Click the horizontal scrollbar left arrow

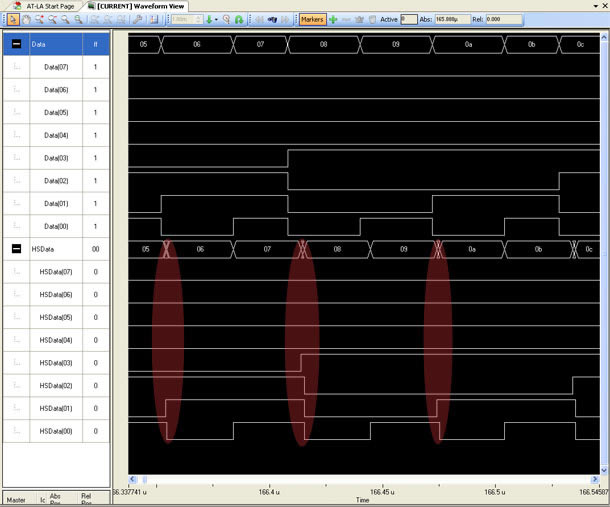pos(134,480)
